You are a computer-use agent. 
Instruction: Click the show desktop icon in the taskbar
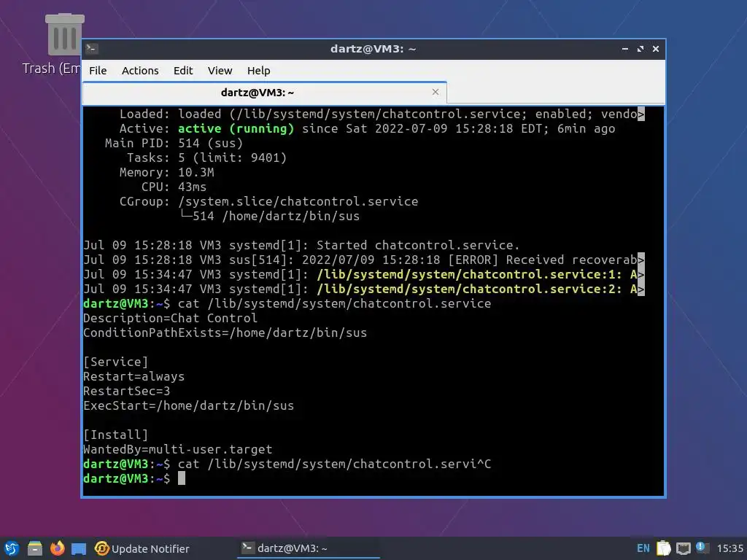[x=79, y=549]
